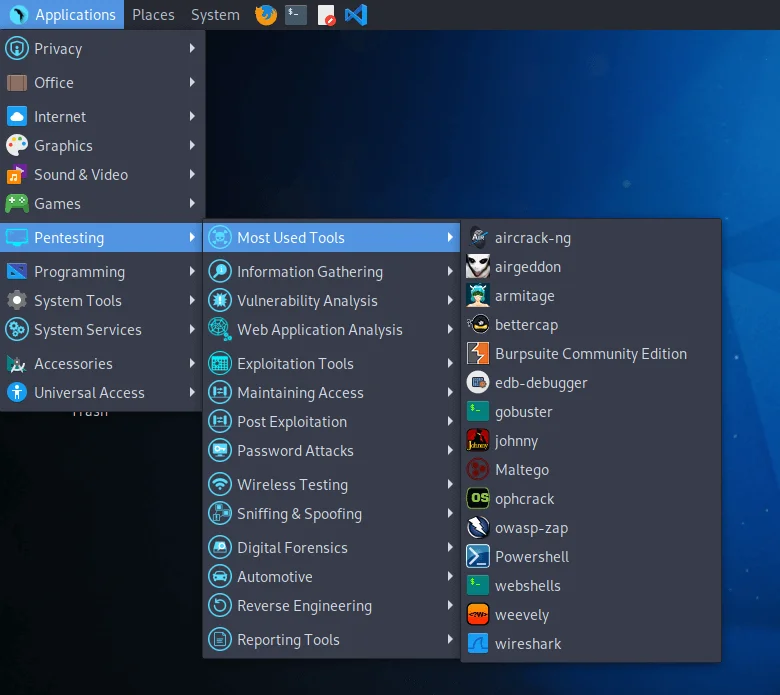Expand the Privacy submenu arrow
Image resolution: width=780 pixels, height=695 pixels.
(192, 48)
